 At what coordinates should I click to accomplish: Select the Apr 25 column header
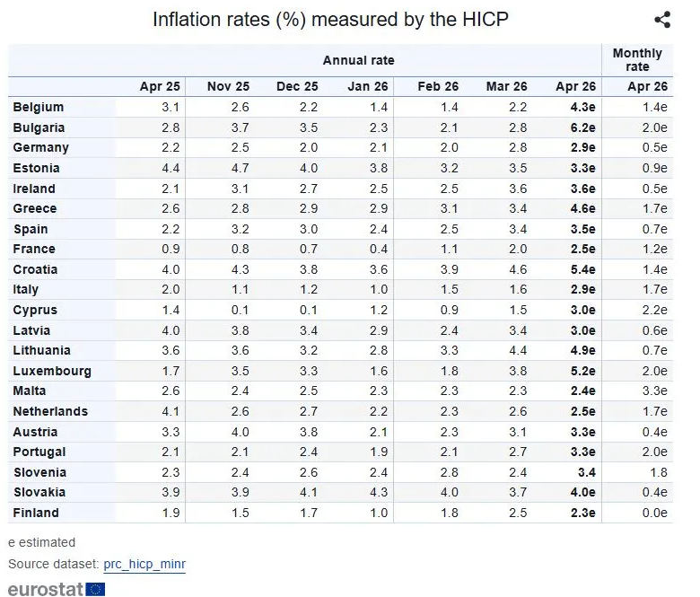tap(160, 86)
